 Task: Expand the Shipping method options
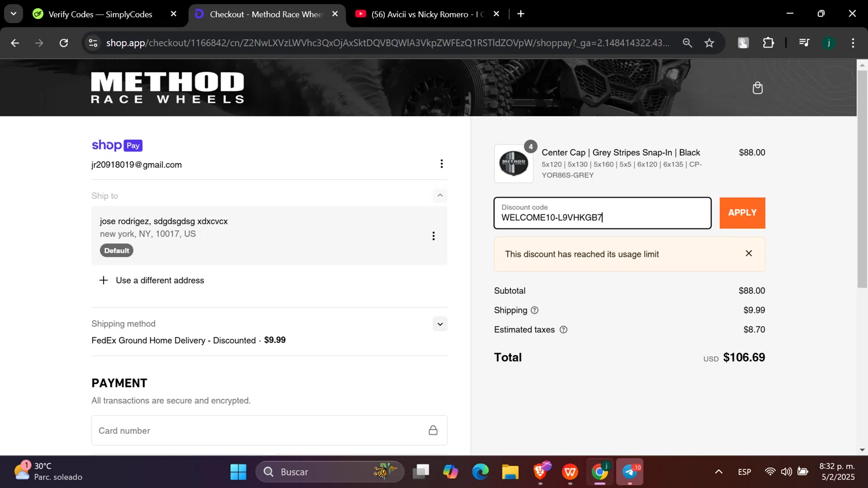pos(440,324)
